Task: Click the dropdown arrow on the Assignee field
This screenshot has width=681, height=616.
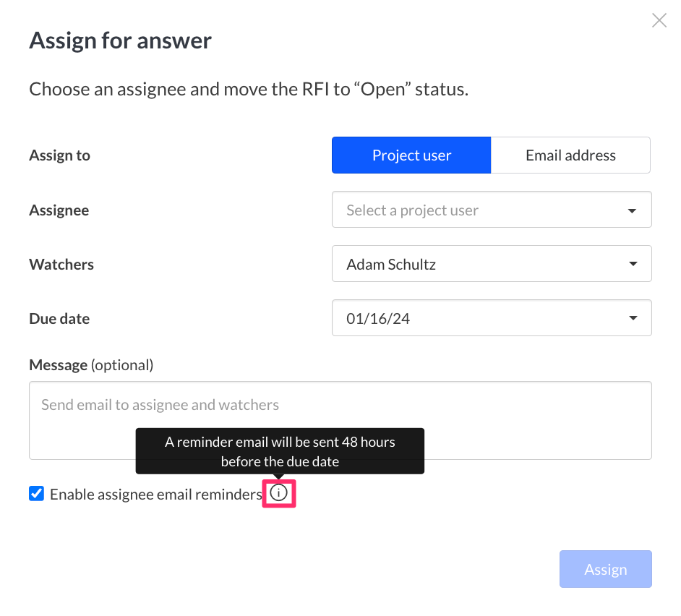Action: tap(633, 209)
